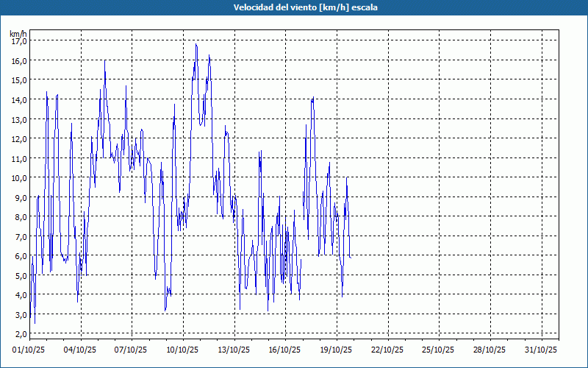Select the 17,0 label on the Y axis
Screen dimensions: 588x368
click(x=19, y=41)
